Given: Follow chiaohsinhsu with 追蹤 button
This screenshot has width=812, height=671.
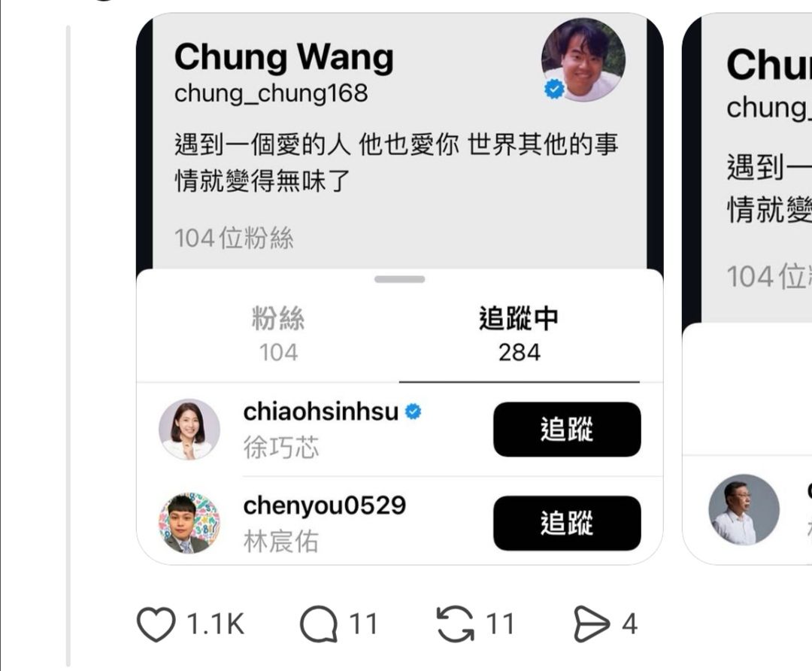Looking at the screenshot, I should [567, 430].
